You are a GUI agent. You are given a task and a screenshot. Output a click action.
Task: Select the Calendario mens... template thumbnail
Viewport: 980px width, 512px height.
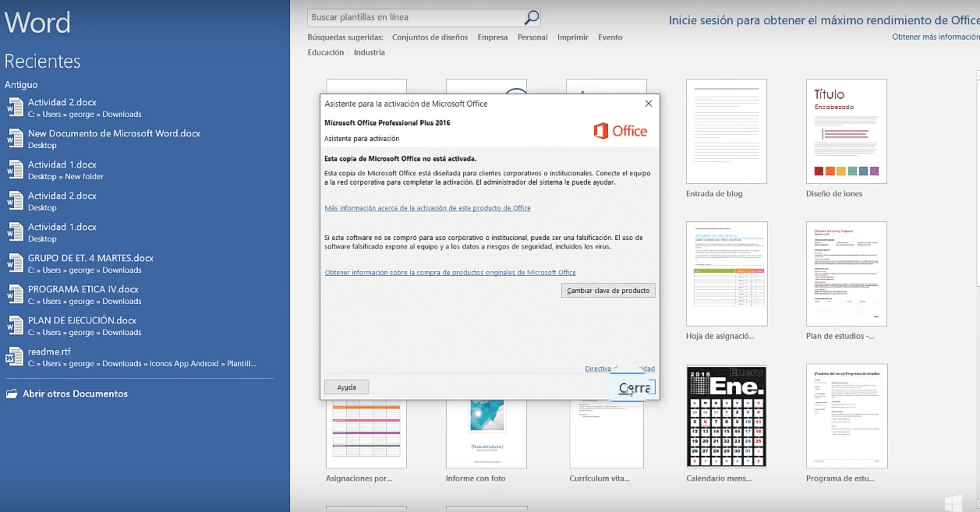pyautogui.click(x=726, y=417)
